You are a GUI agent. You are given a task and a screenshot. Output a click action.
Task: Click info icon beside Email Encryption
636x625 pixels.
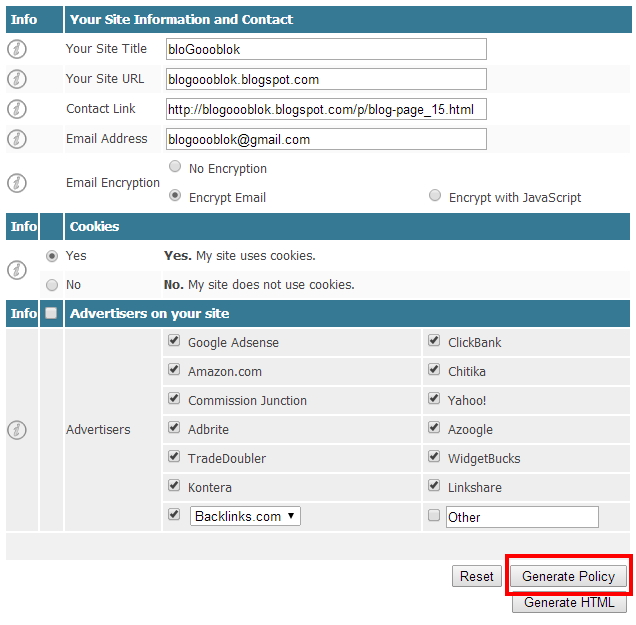(x=17, y=183)
